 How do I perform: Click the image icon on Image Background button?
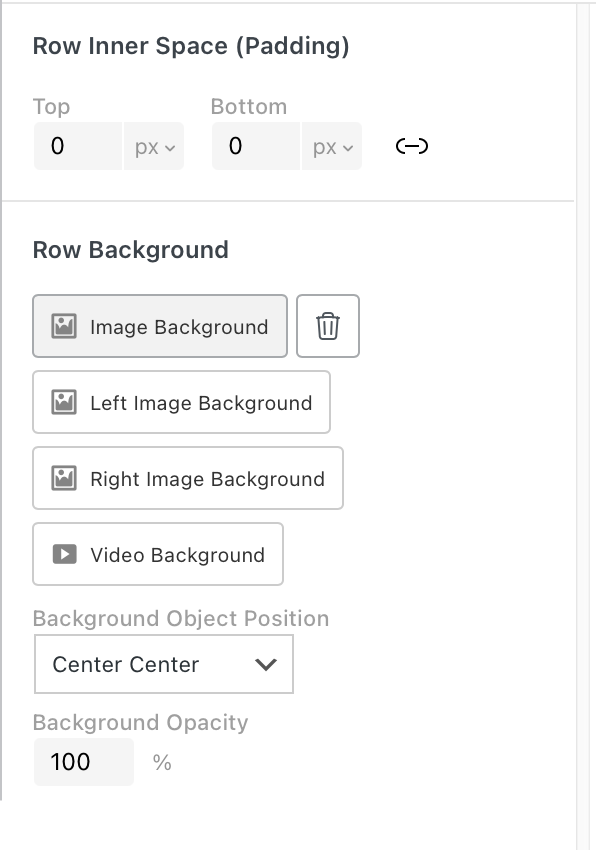(66, 326)
